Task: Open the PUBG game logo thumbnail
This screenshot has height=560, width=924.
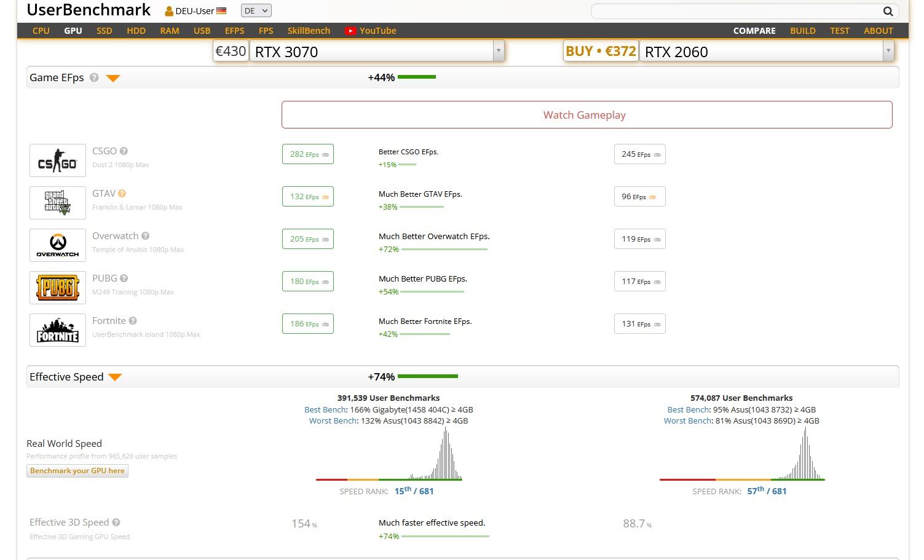Action: [58, 288]
